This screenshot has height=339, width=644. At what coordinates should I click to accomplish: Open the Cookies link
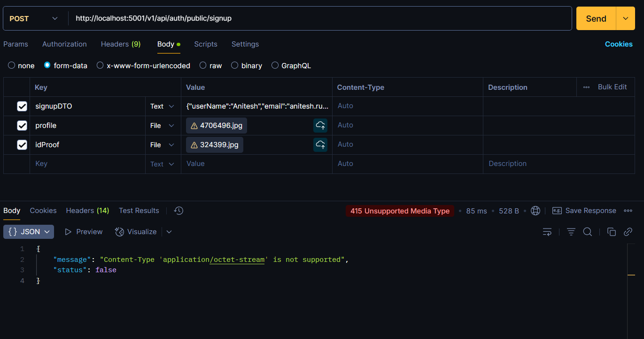pos(619,44)
